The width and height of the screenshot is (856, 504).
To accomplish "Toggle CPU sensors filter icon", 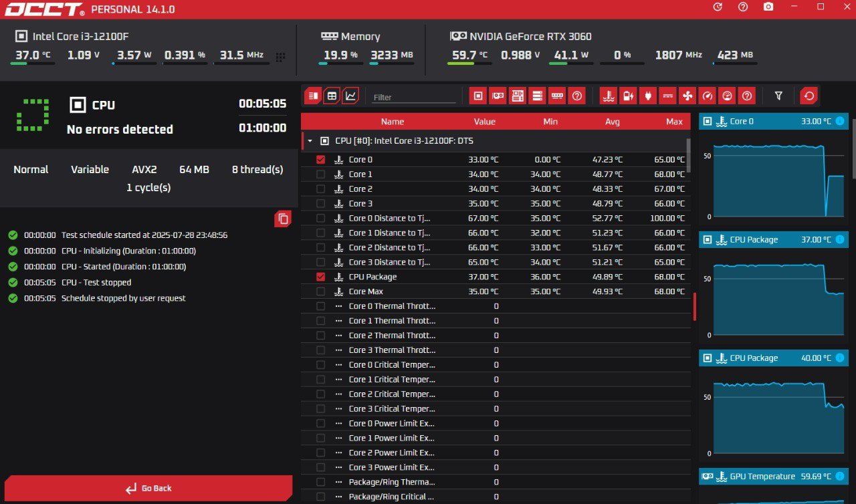I will pyautogui.click(x=478, y=96).
